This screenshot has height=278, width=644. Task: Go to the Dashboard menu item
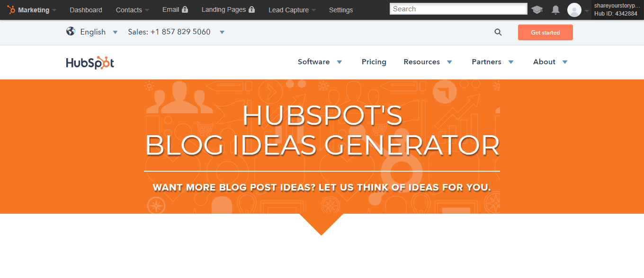86,9
